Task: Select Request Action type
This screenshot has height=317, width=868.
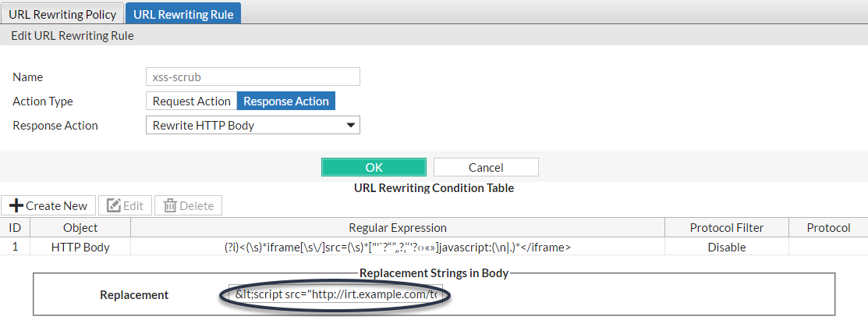Action: coord(191,102)
